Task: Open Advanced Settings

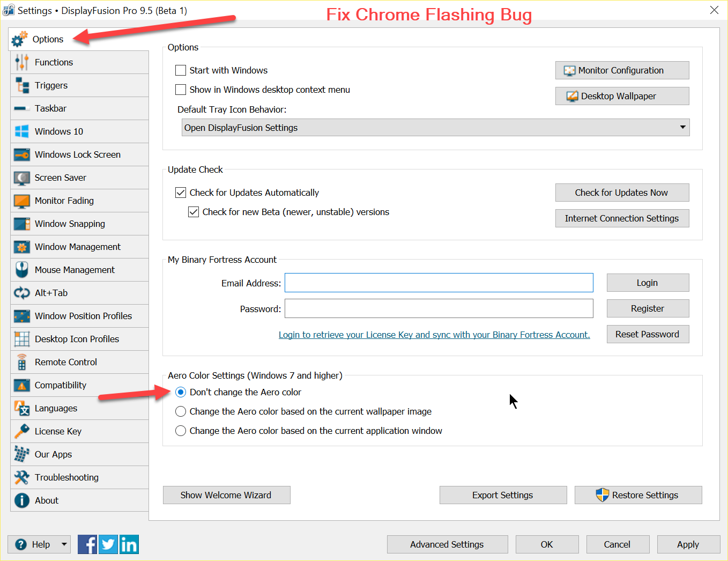Action: pyautogui.click(x=447, y=544)
